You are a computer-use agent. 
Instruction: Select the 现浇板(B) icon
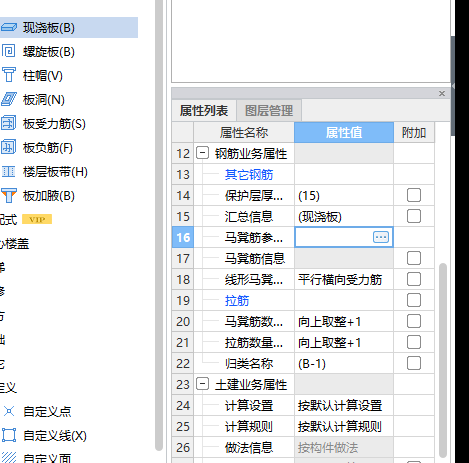click(9, 27)
